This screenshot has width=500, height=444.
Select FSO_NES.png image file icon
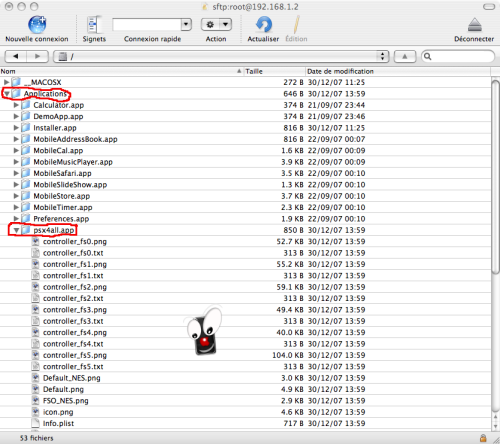pyautogui.click(x=35, y=400)
